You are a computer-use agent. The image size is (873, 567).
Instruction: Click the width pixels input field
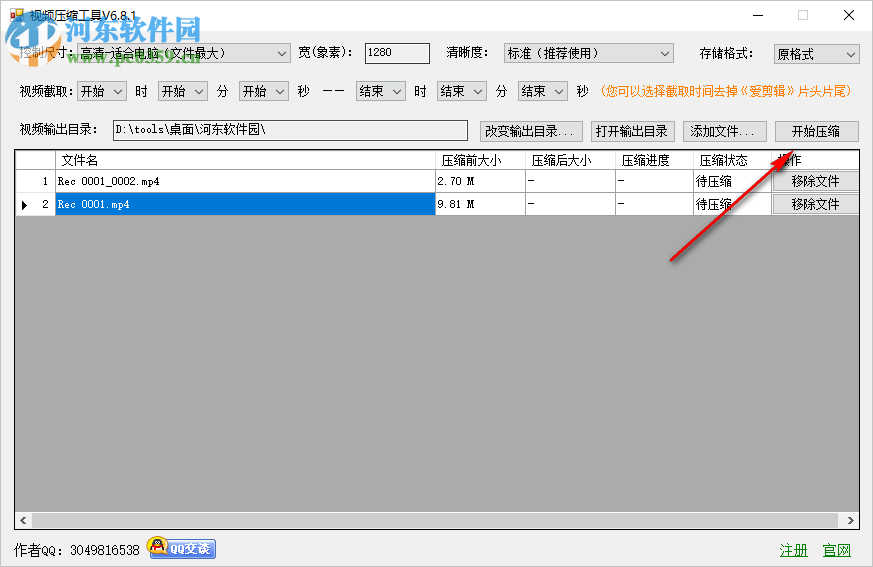click(x=397, y=53)
